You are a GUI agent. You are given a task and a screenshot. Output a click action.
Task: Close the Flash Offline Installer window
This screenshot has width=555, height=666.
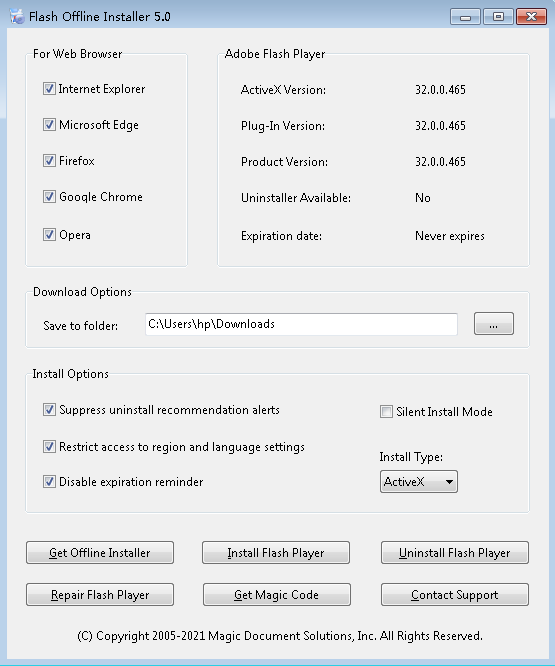point(531,17)
